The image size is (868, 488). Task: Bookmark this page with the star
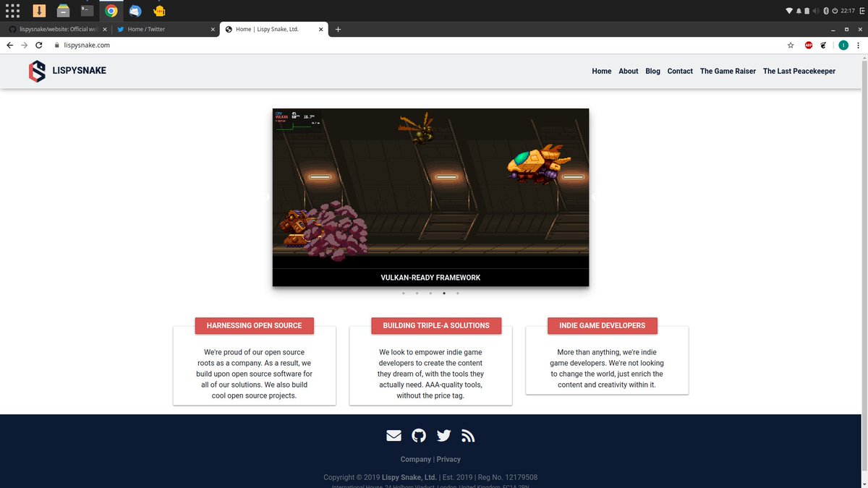pyautogui.click(x=791, y=45)
